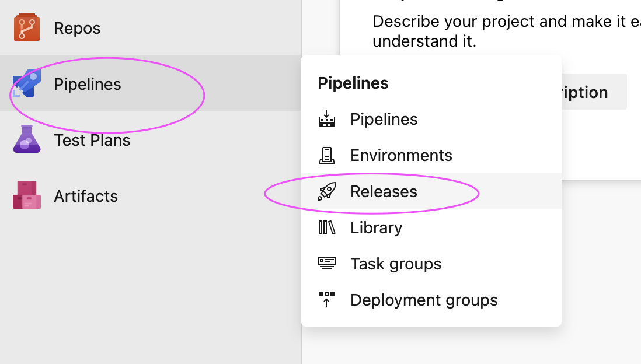Open Repos from the sidebar label
This screenshot has width=641, height=364.
point(77,28)
